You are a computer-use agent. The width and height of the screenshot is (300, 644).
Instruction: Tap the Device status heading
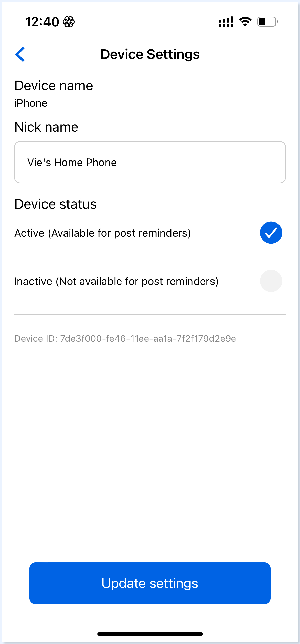click(56, 204)
